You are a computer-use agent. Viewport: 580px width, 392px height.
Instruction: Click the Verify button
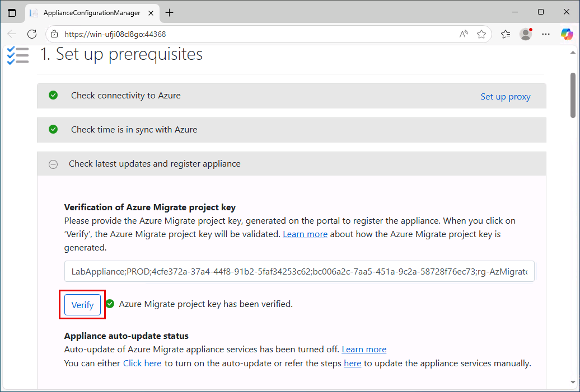[82, 305]
